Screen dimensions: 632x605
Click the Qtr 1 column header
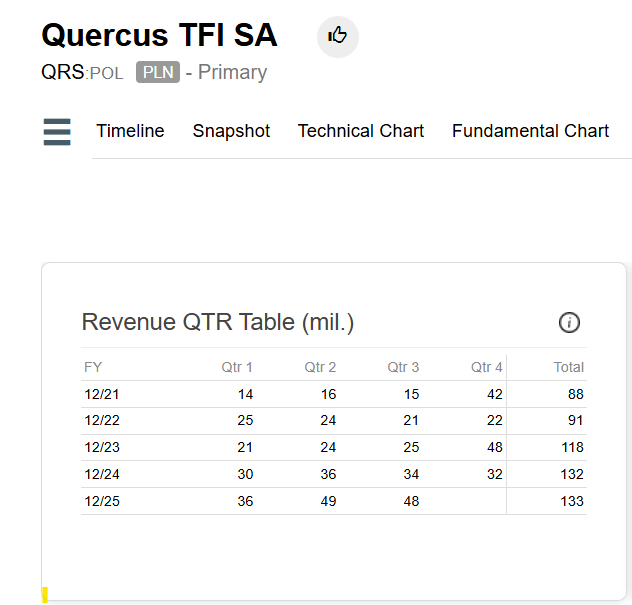click(237, 367)
